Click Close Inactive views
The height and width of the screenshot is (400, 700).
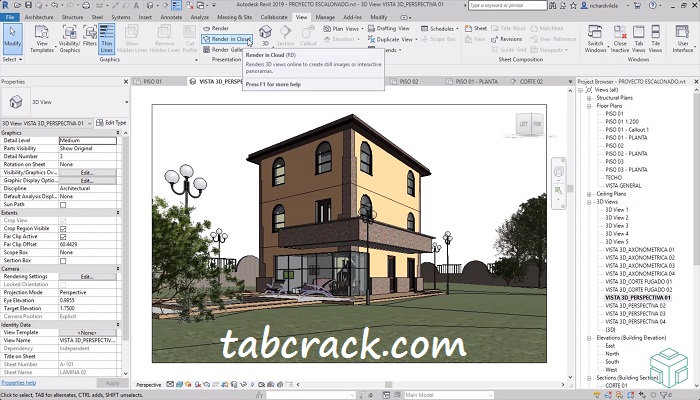click(620, 39)
